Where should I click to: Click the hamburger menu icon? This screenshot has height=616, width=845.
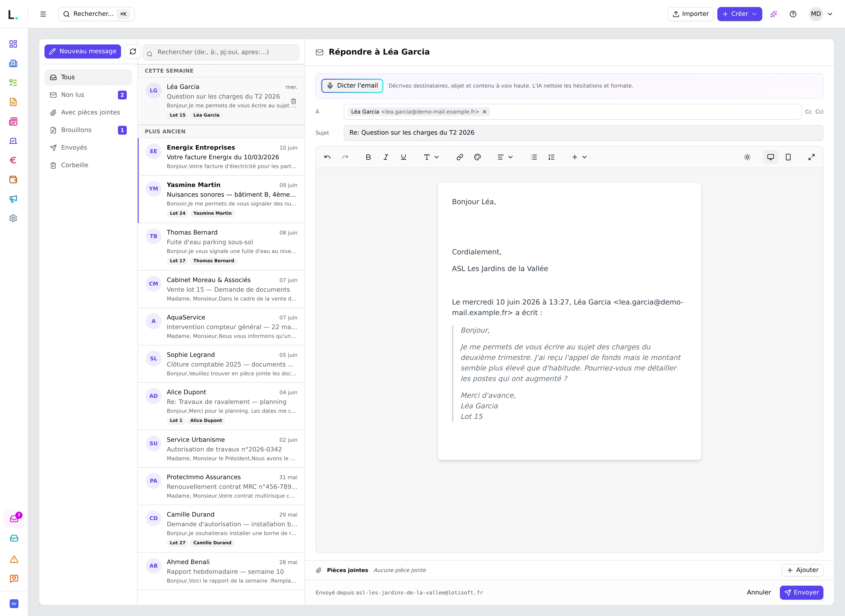pos(43,14)
